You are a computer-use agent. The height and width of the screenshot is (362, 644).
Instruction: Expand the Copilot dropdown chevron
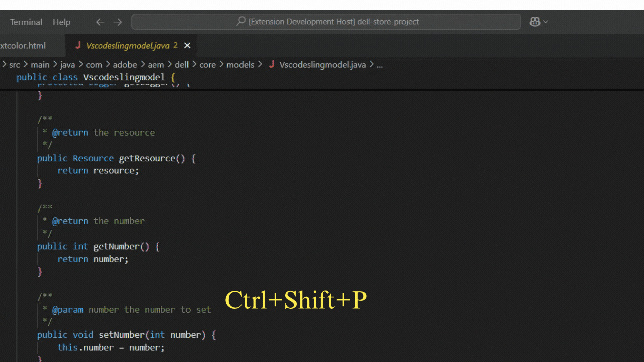pos(546,22)
